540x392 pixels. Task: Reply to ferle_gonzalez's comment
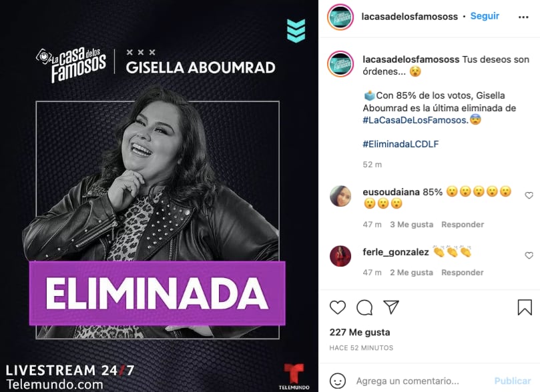463,273
